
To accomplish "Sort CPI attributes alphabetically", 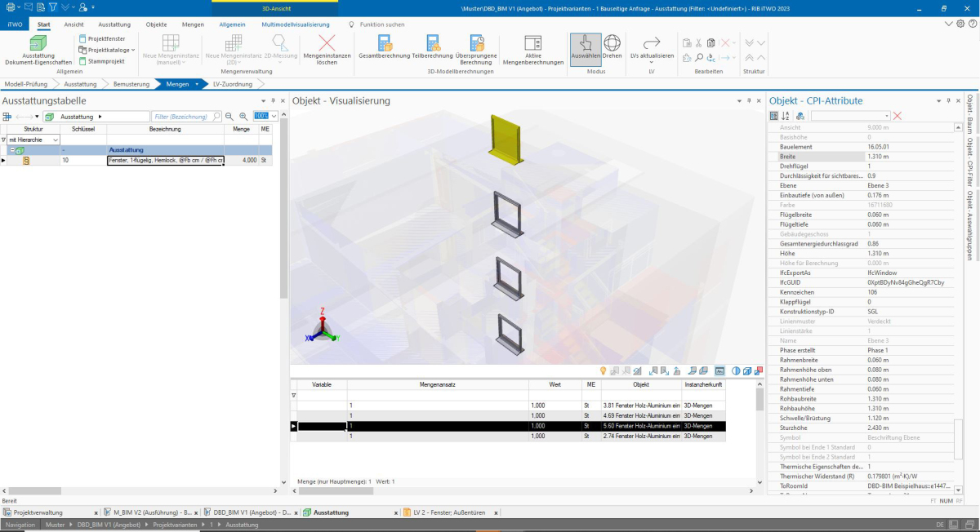I will click(786, 116).
